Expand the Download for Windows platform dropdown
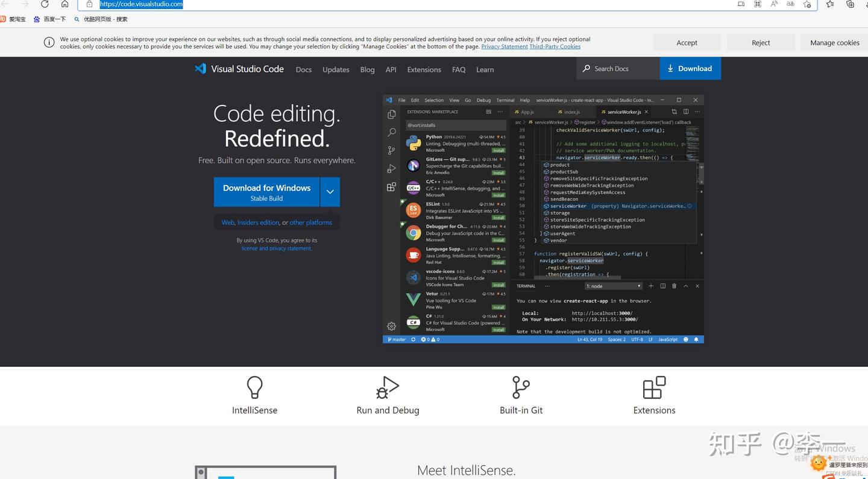Image resolution: width=868 pixels, height=479 pixels. (x=330, y=191)
